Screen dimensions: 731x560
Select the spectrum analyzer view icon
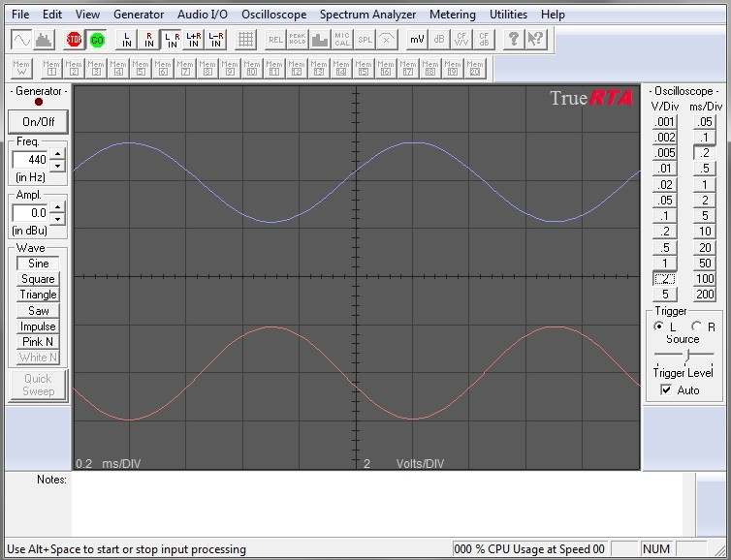click(x=44, y=40)
